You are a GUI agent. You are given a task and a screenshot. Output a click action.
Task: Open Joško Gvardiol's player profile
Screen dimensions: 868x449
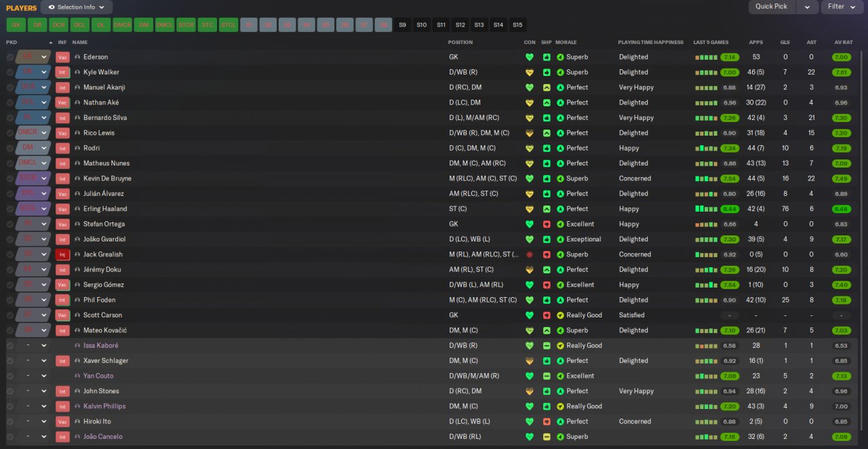click(x=104, y=239)
